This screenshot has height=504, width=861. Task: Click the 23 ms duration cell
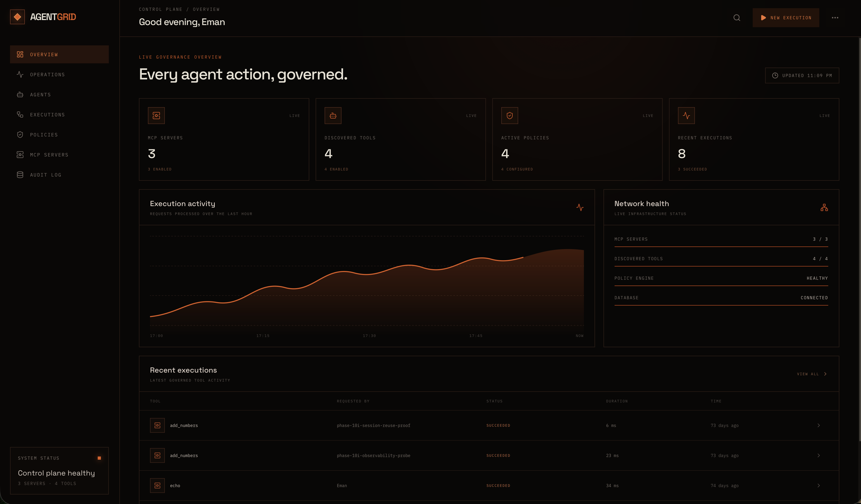point(612,455)
